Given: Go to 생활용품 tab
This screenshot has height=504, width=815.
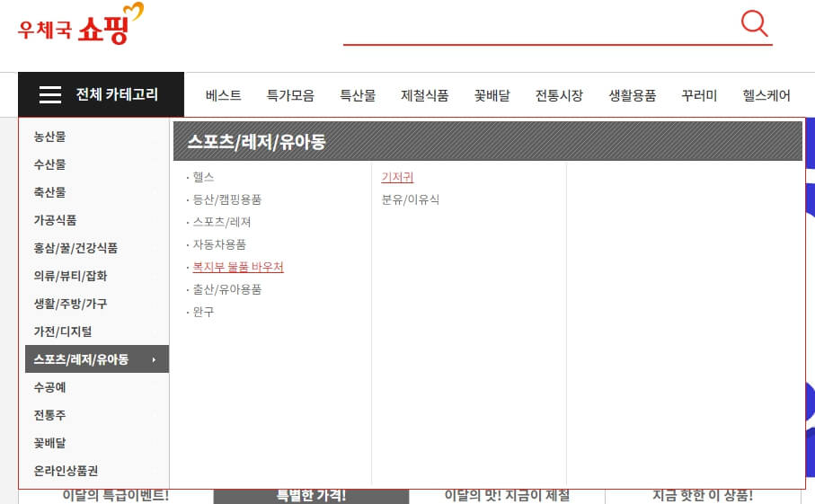Looking at the screenshot, I should [633, 95].
